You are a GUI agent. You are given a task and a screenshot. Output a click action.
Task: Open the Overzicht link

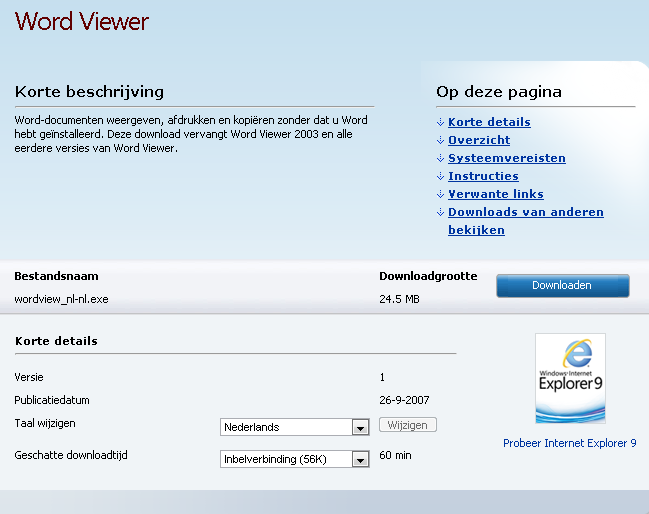[479, 140]
